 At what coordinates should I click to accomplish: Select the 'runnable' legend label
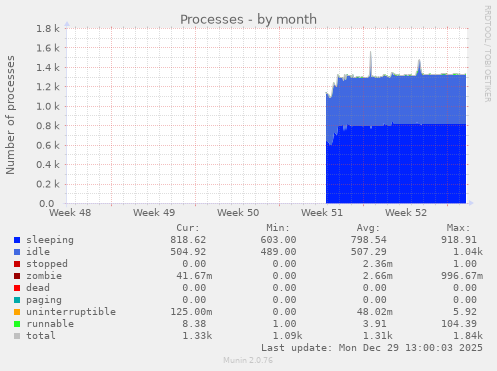point(50,324)
